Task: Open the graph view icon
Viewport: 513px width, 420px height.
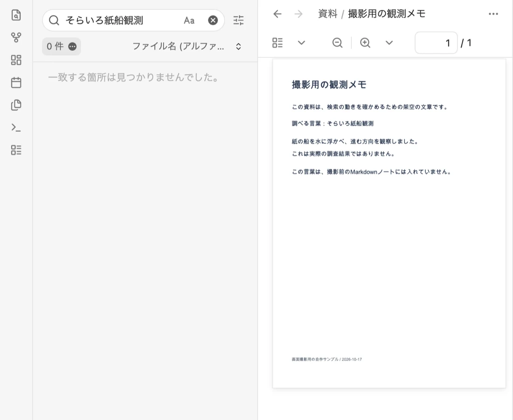Action: coord(16,38)
